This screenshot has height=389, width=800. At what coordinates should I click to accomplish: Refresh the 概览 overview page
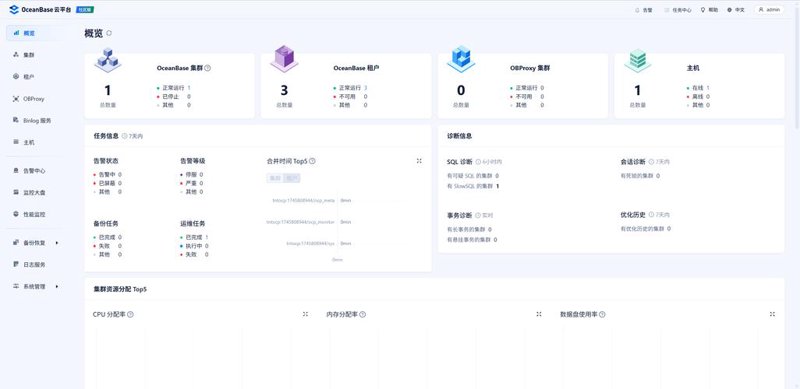pos(109,33)
